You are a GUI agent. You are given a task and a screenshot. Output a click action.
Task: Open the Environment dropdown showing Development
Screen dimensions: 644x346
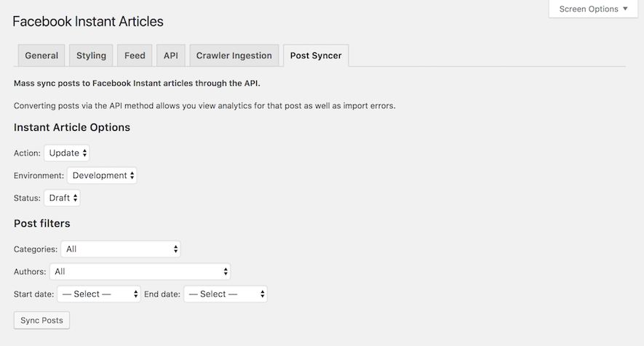click(x=102, y=175)
